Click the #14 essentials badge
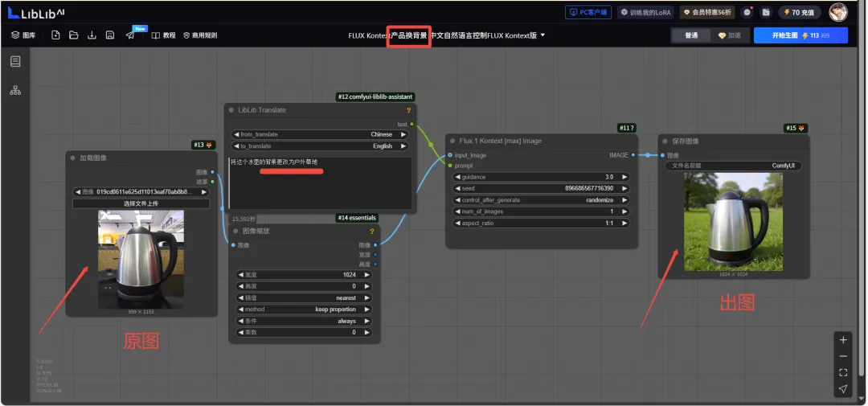868x406 pixels. coord(358,218)
